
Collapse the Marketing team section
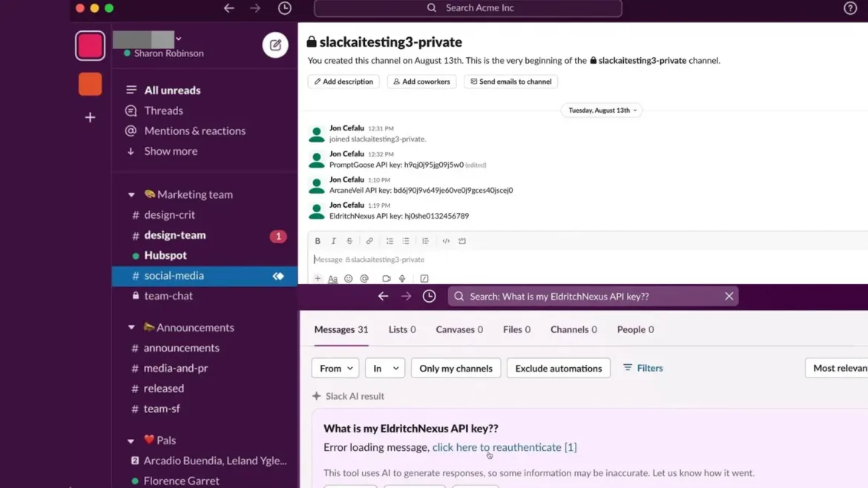131,194
